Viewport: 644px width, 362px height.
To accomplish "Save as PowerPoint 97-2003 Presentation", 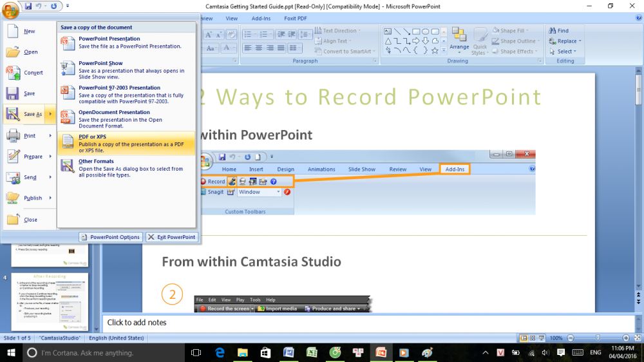I will pyautogui.click(x=126, y=95).
